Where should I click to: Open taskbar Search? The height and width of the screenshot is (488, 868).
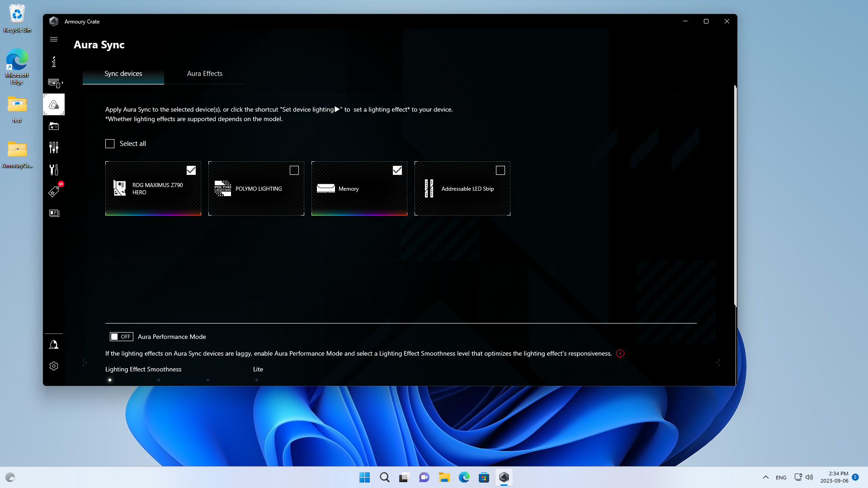coord(384,477)
